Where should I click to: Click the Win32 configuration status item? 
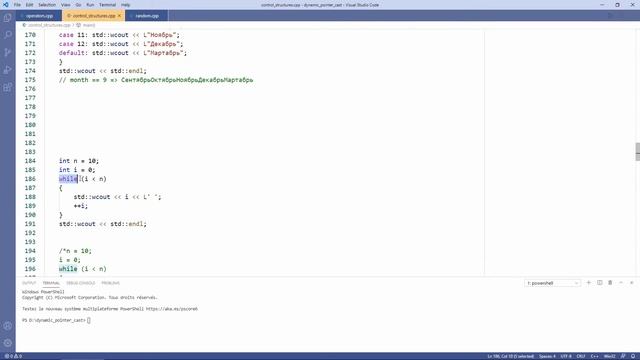[609, 356]
